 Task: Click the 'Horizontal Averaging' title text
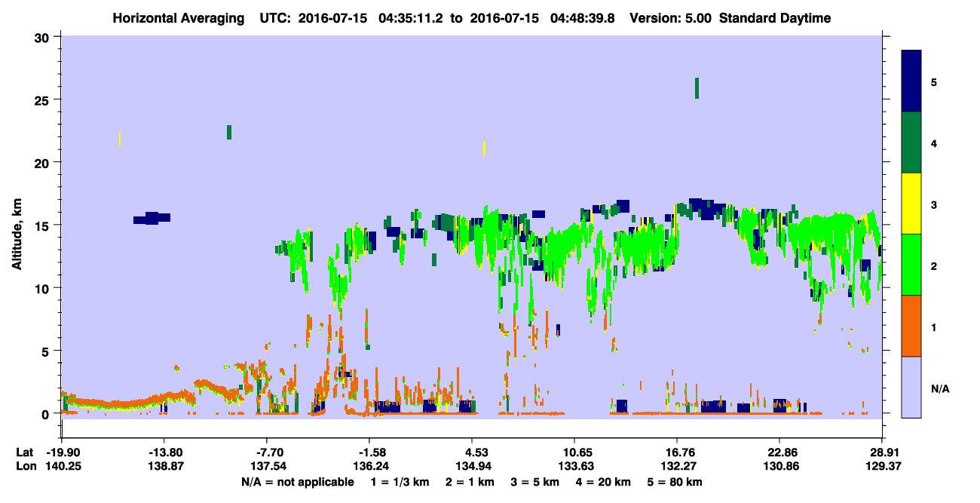point(179,18)
